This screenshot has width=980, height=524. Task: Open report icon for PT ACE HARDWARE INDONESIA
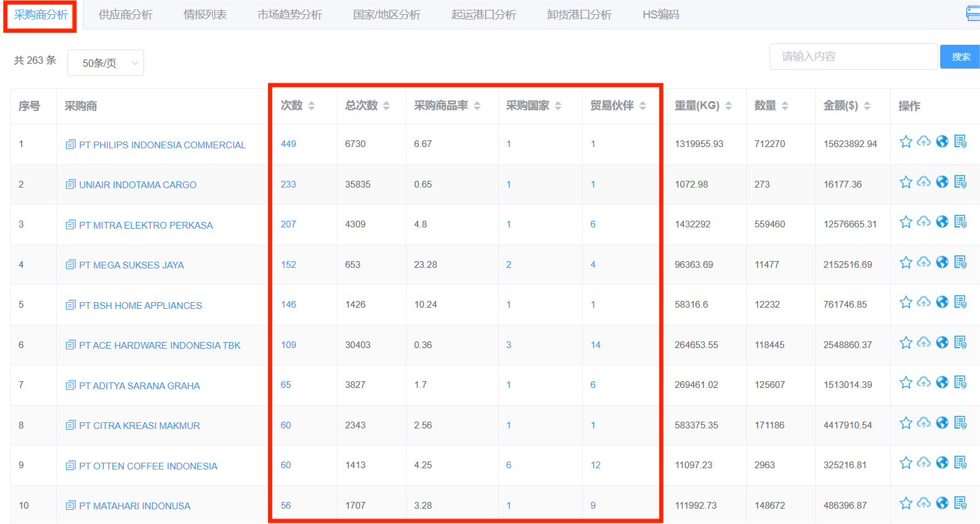[960, 343]
